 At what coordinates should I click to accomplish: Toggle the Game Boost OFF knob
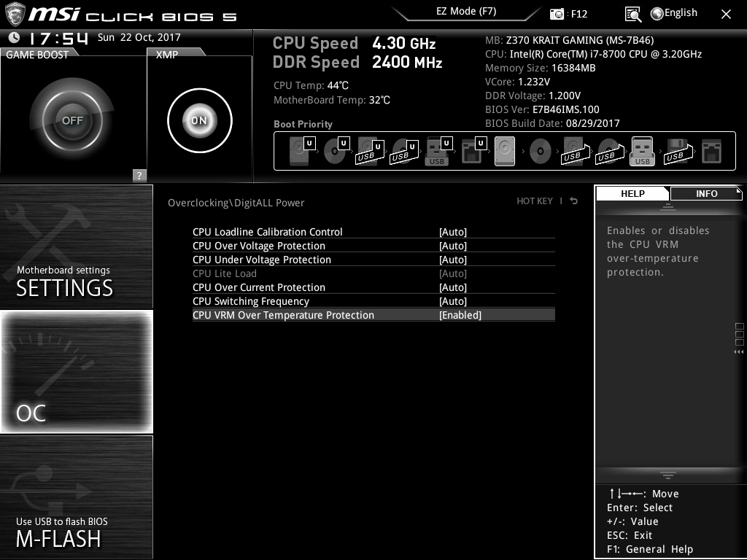pyautogui.click(x=72, y=120)
